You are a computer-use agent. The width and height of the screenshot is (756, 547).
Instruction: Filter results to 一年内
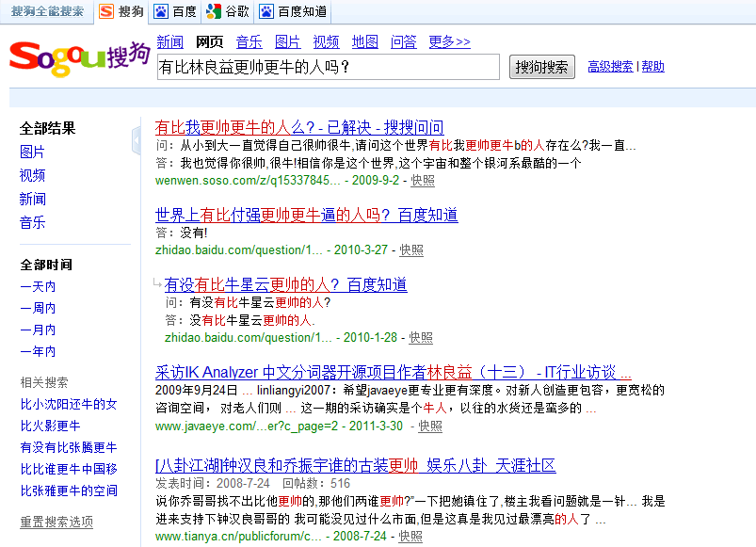tap(38, 352)
